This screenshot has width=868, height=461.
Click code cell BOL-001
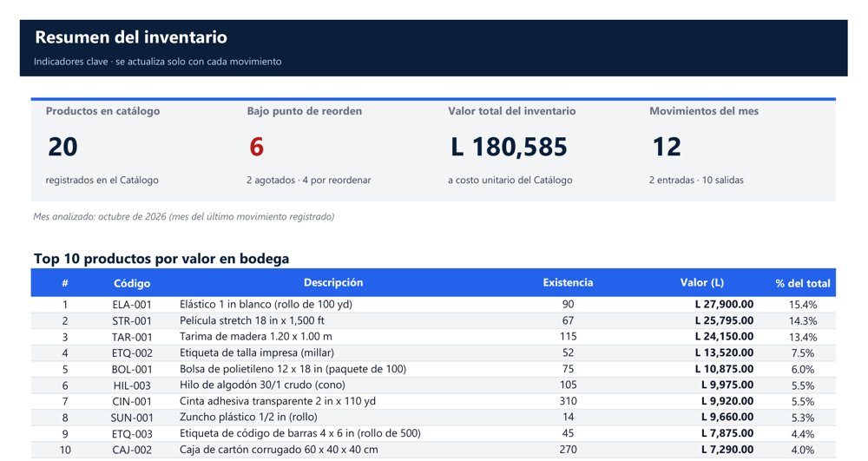tap(132, 369)
